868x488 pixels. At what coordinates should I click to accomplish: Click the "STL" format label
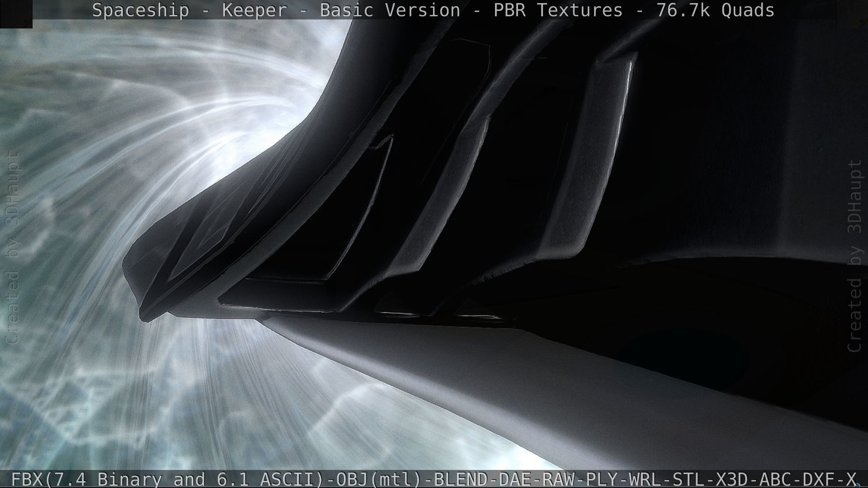coord(689,479)
